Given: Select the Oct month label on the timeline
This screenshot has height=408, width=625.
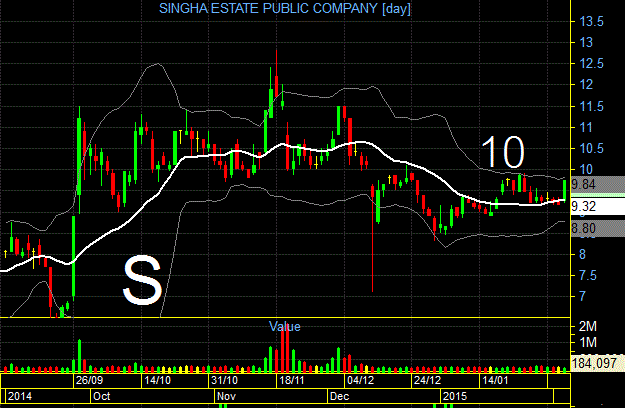Looking at the screenshot, I should coord(101,396).
